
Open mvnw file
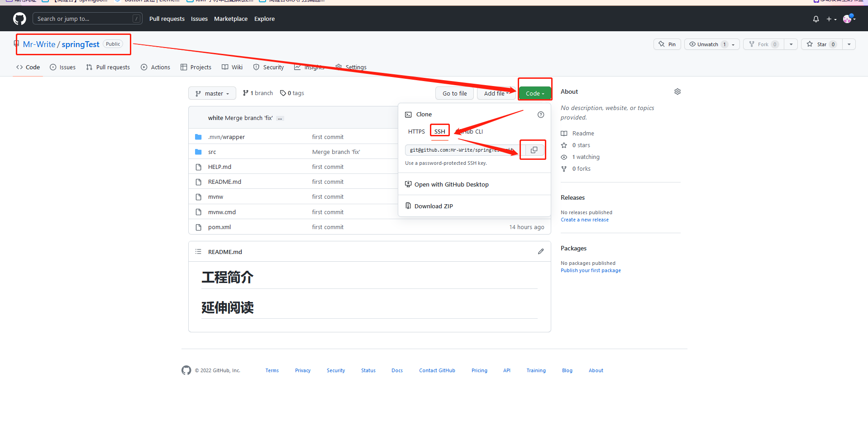point(215,197)
